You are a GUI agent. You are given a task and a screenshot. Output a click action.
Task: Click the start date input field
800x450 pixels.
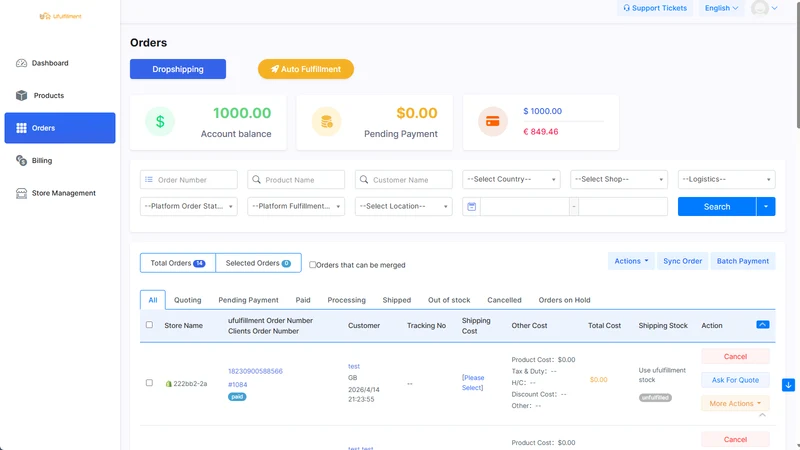click(524, 207)
